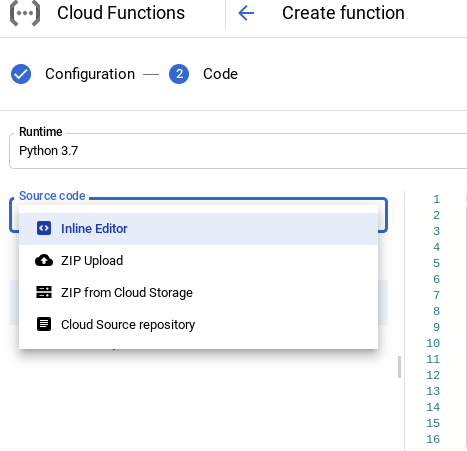
Task: Click the step 2 Code circle icon
Action: click(x=179, y=74)
